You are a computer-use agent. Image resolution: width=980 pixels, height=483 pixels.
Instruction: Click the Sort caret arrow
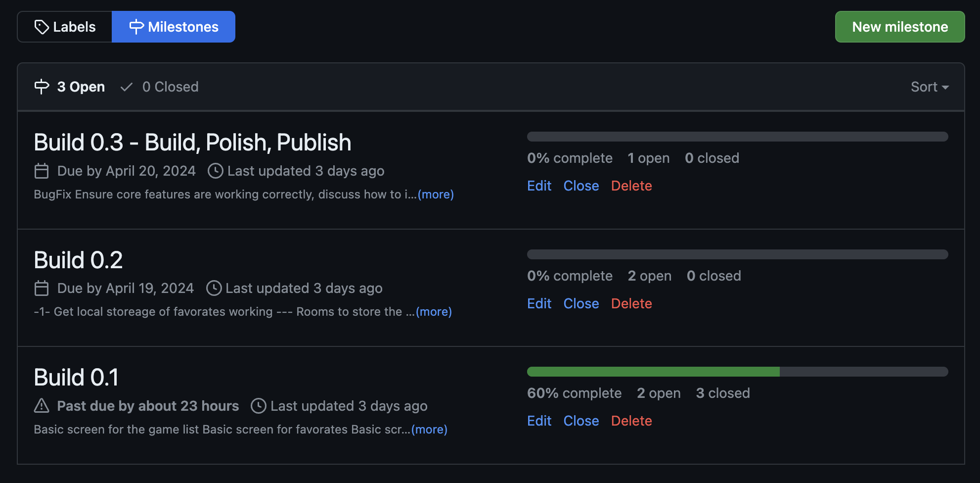click(945, 87)
